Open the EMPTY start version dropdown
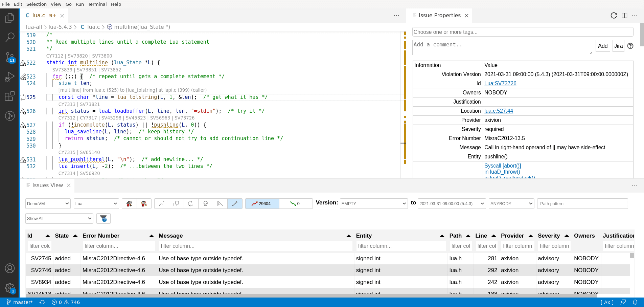644x307 pixels. [x=374, y=203]
